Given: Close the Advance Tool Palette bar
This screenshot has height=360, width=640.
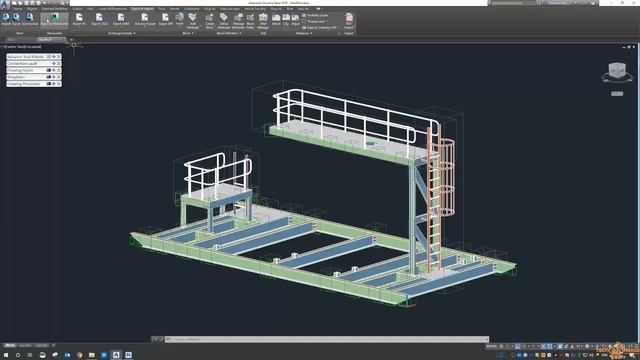Looking at the screenshot, I should [59, 57].
